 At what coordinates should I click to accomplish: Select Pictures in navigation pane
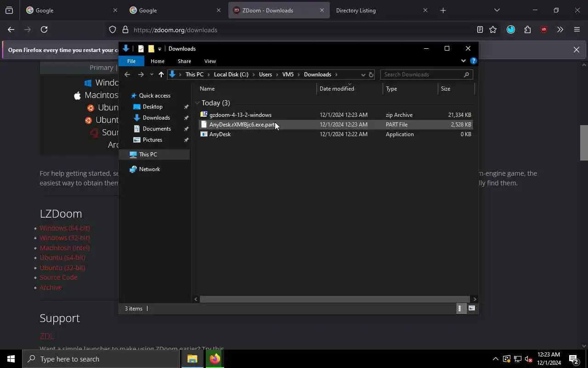pyautogui.click(x=152, y=140)
